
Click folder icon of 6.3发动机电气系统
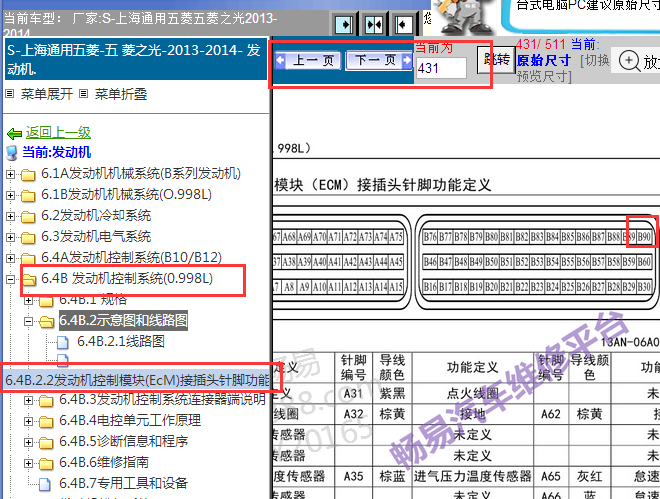point(28,238)
